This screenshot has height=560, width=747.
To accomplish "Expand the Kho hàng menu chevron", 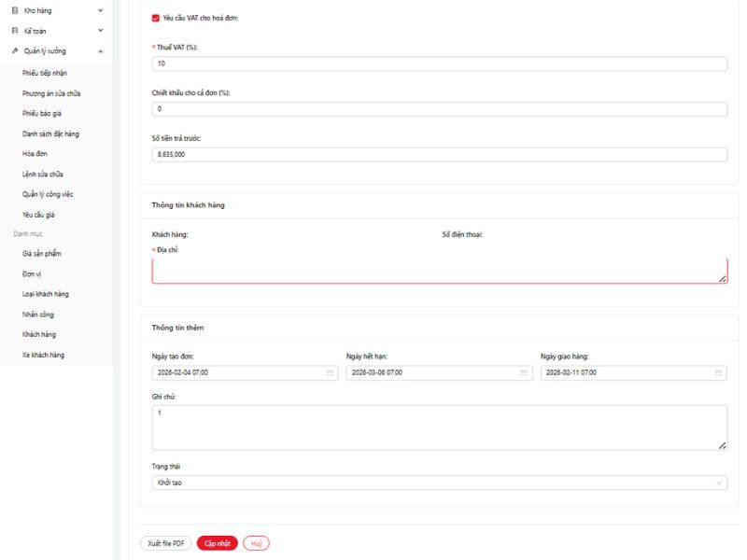I will coord(100,10).
